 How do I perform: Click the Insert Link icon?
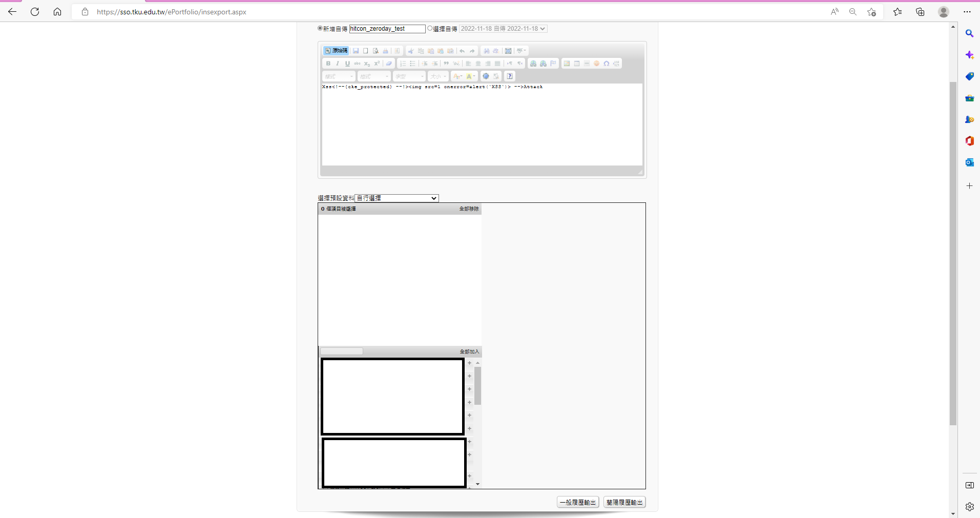point(533,64)
